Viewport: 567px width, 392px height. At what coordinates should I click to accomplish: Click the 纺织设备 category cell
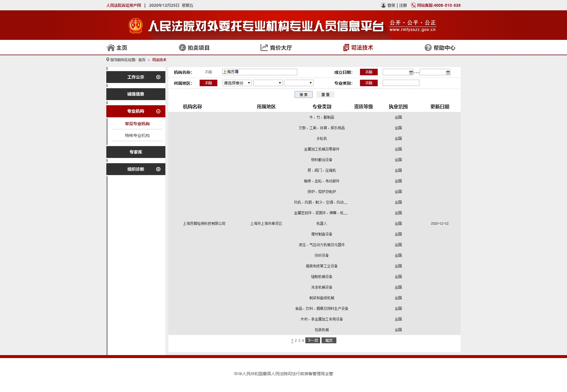322,255
